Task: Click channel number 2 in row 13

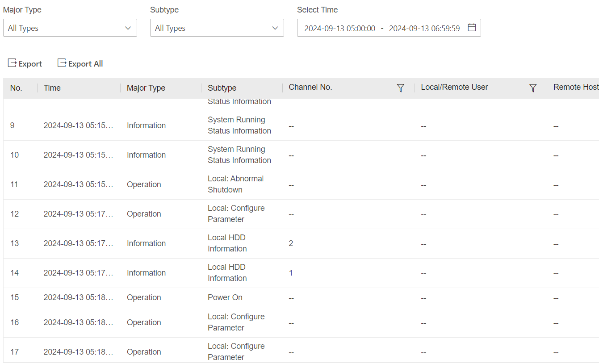Action: 291,243
